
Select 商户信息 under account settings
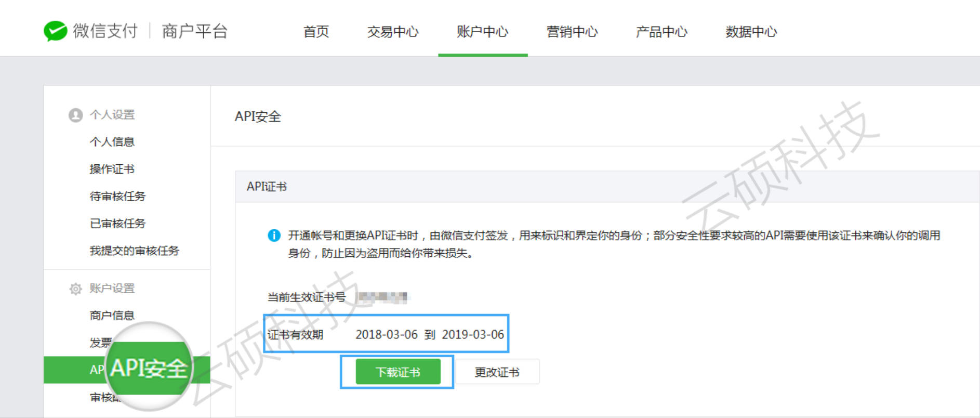tap(112, 316)
